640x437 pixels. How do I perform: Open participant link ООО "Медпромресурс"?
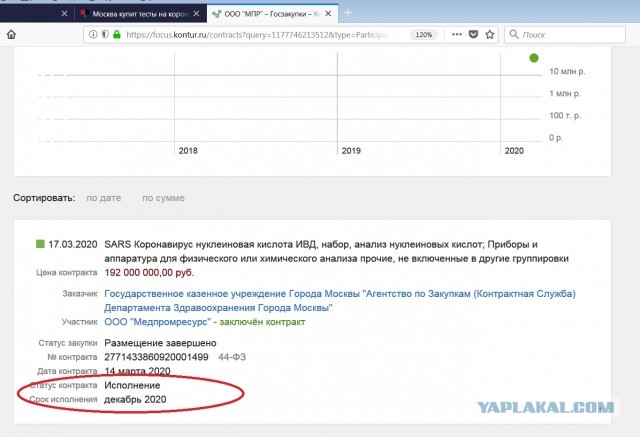click(158, 322)
